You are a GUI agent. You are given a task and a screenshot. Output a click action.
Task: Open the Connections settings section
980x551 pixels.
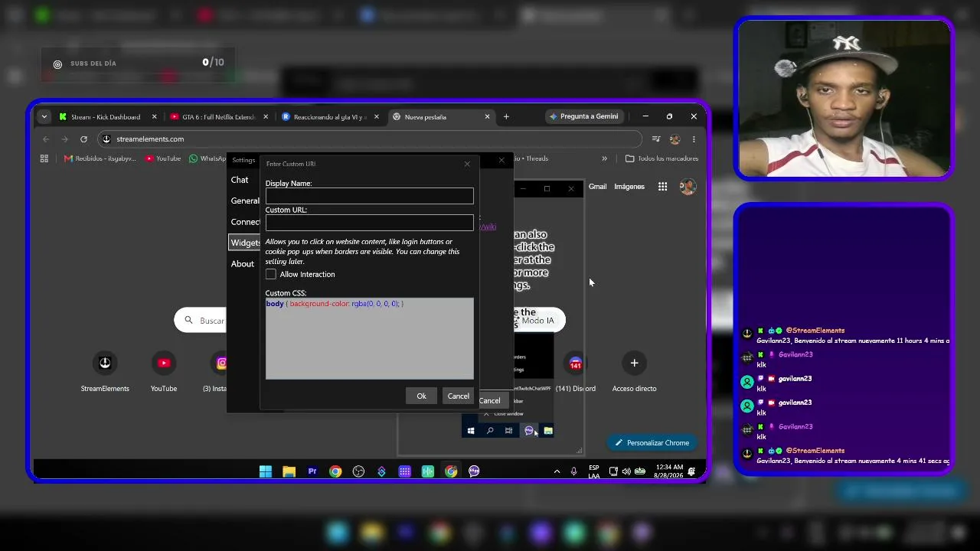coord(245,222)
